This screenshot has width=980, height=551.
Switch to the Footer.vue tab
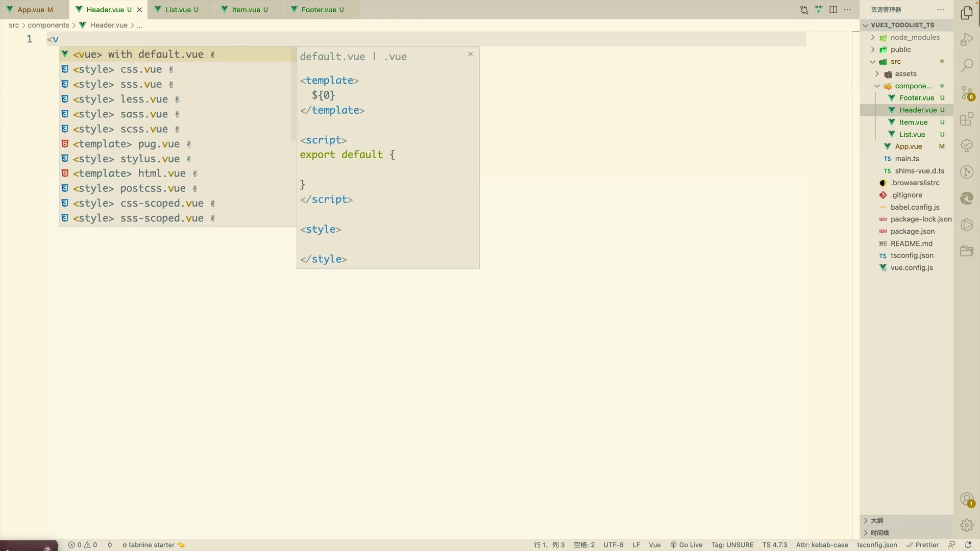[318, 10]
